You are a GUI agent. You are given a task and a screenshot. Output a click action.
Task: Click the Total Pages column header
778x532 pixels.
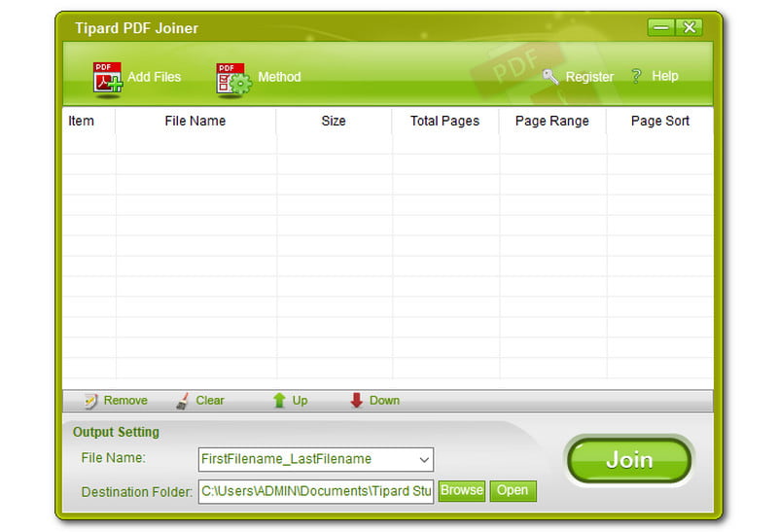point(445,122)
